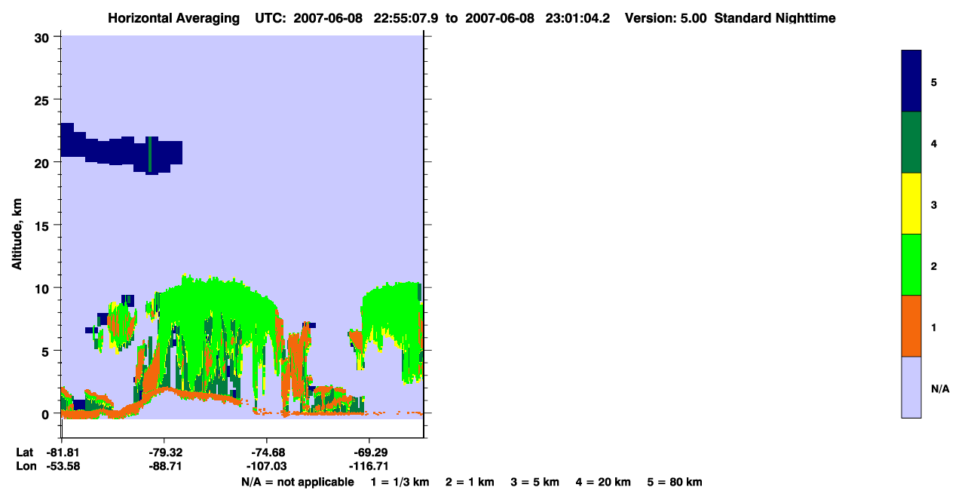Click latitude value -81.81

coord(62,452)
